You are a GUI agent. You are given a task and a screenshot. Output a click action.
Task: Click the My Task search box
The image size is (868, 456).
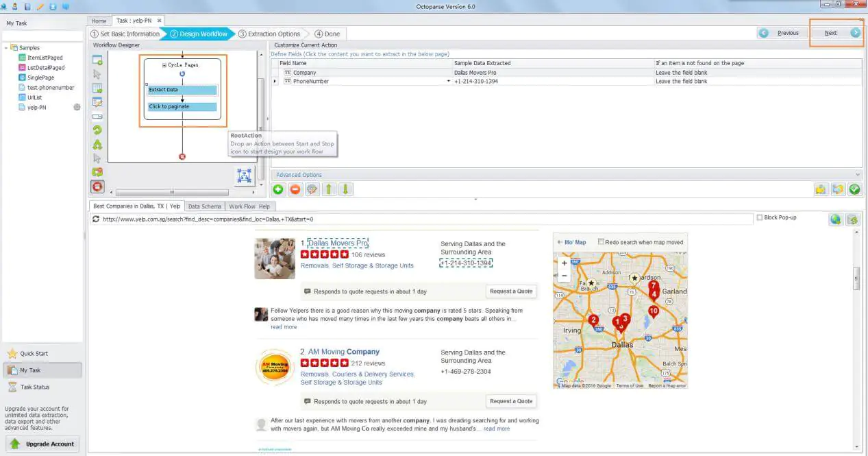pos(42,36)
